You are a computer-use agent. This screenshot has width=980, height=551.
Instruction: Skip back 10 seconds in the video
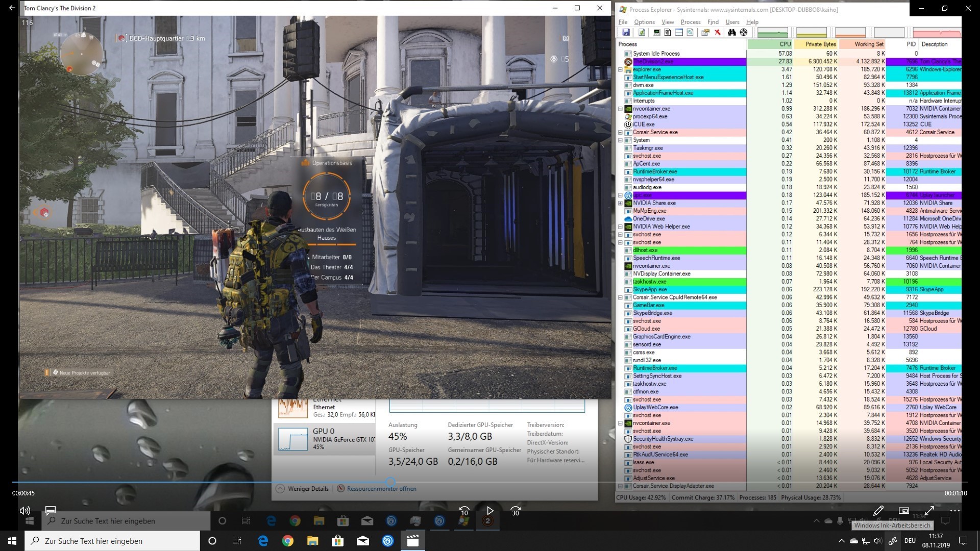[464, 511]
